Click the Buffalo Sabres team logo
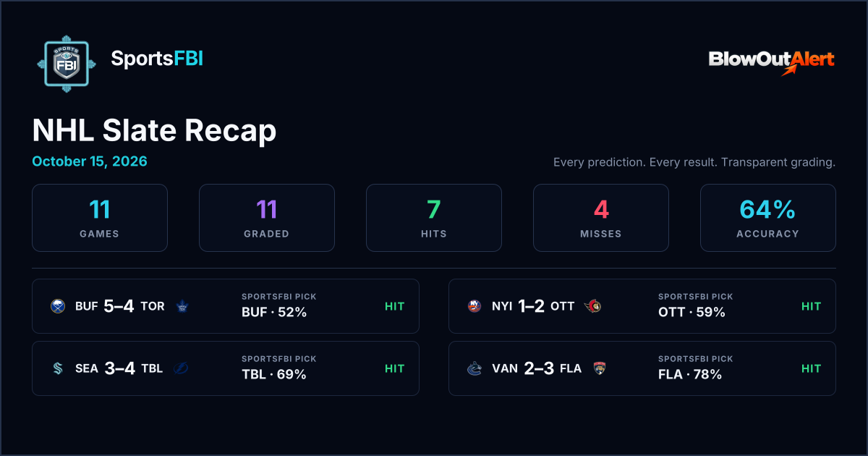 tap(58, 306)
